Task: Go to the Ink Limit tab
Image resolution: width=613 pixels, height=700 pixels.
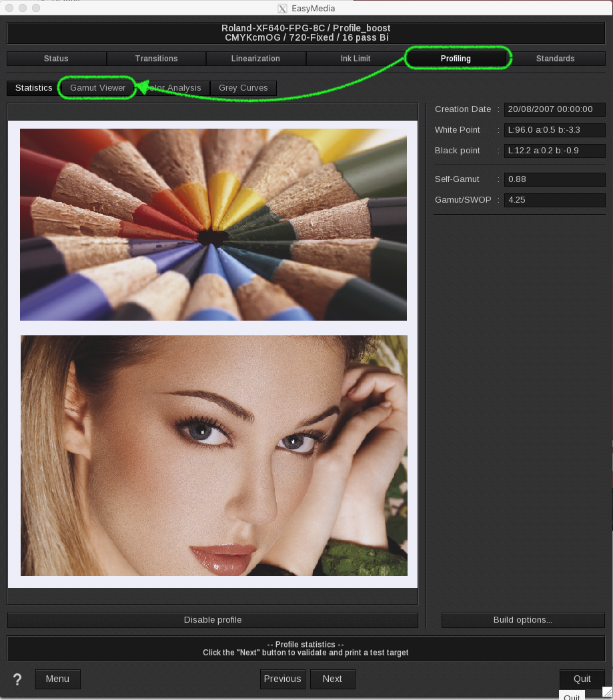Action: (x=356, y=59)
